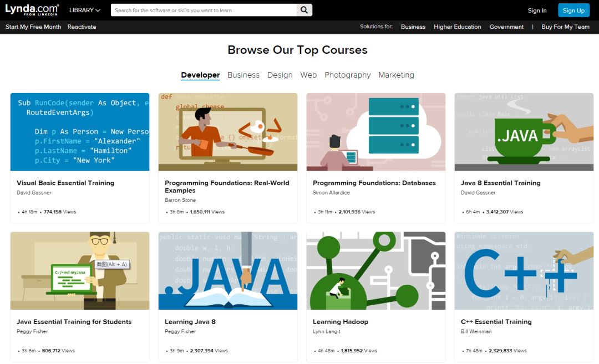Open the omelet-cooking Real-World Examples thumbnail

(228, 132)
